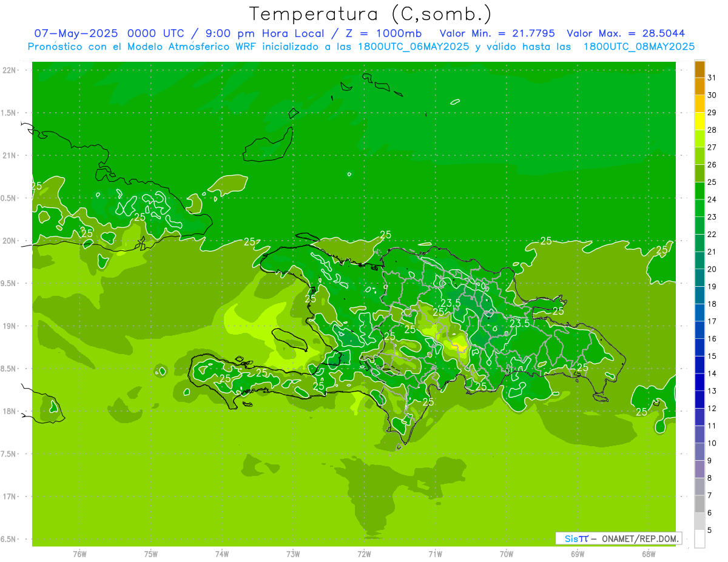Click the title "Temperatura (C,somb.)"
Image resolution: width=728 pixels, height=562 pixels.
pos(370,14)
